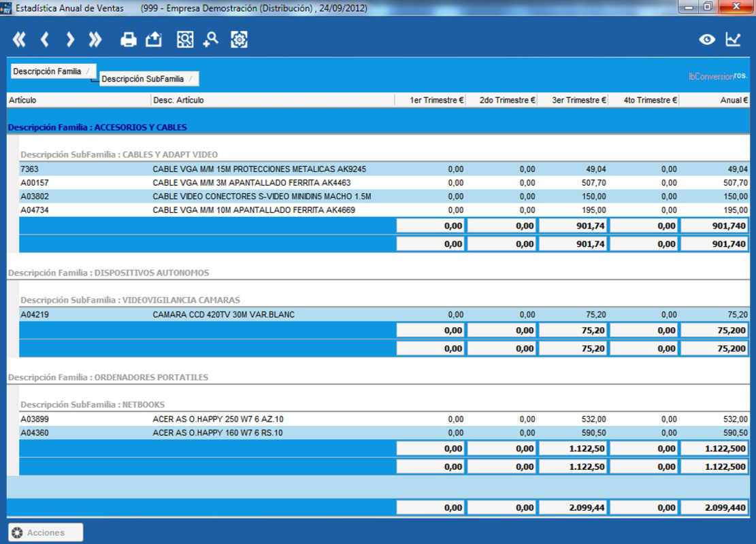Sort by 2do Trimestre € column header
The height and width of the screenshot is (544, 756).
coord(502,100)
